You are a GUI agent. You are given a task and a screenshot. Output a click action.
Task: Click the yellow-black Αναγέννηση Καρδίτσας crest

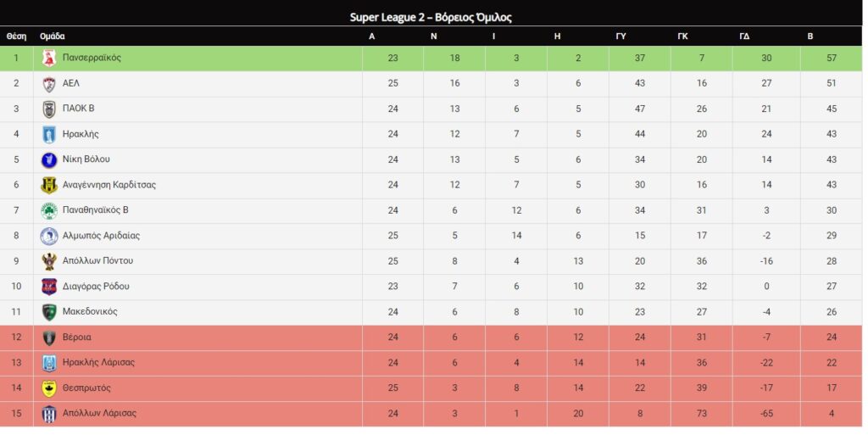(49, 186)
